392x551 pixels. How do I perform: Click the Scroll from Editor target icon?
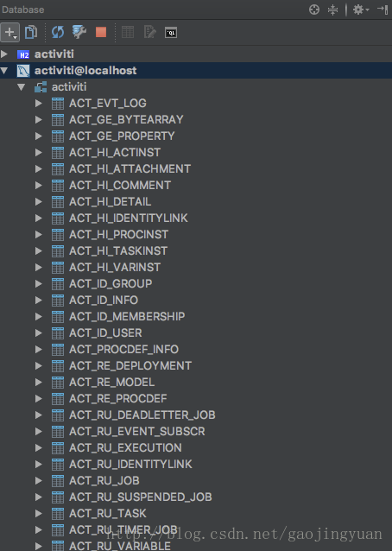(314, 9)
